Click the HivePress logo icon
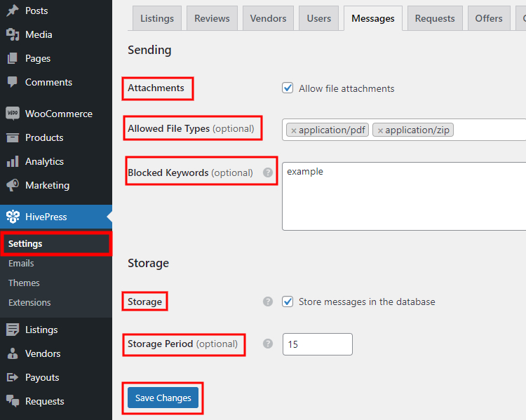This screenshot has width=526, height=420. pyautogui.click(x=13, y=217)
